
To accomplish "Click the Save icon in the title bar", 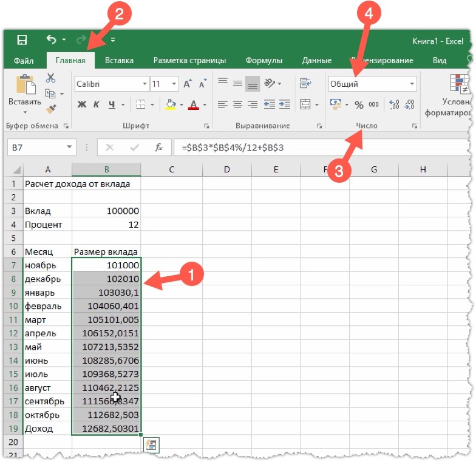I will tap(22, 40).
